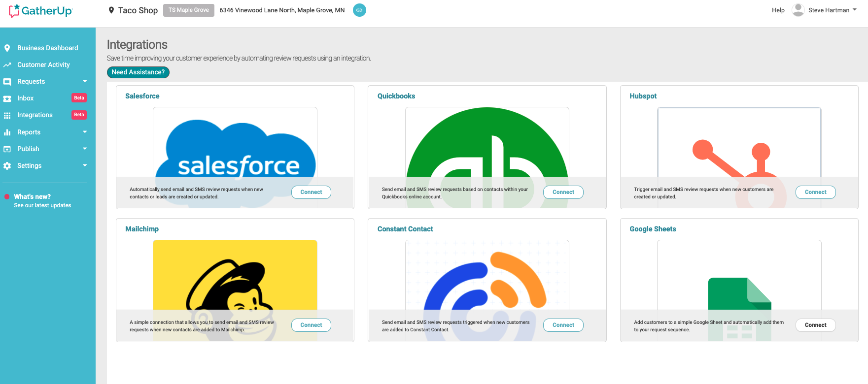
Task: Open See our latest updates link
Action: point(42,205)
